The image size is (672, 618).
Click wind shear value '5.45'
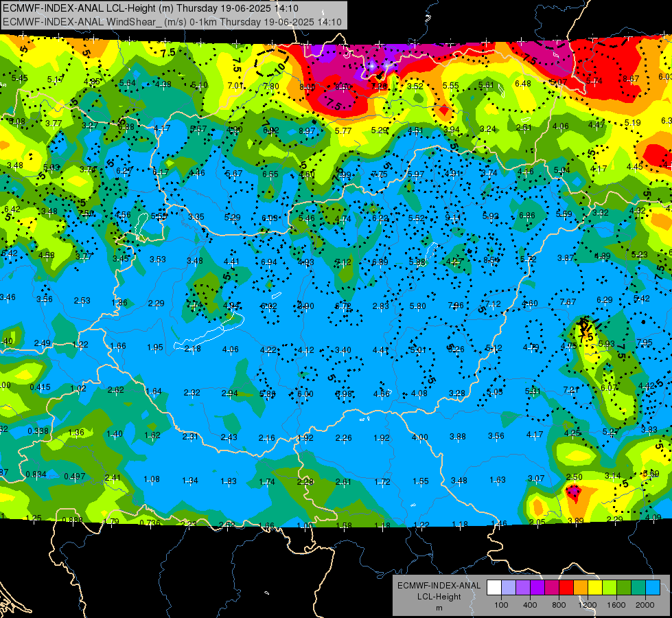coord(19,78)
